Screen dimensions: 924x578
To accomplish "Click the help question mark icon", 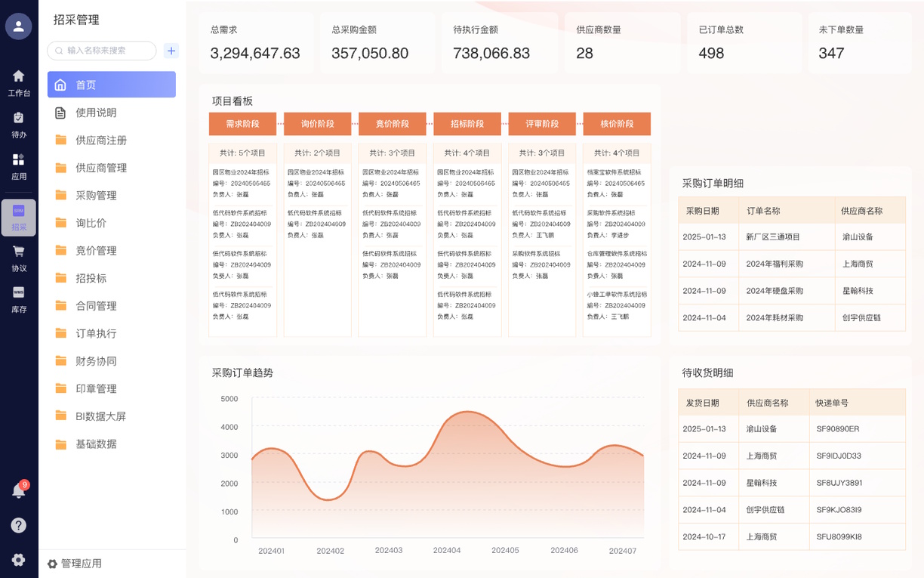I will click(18, 525).
